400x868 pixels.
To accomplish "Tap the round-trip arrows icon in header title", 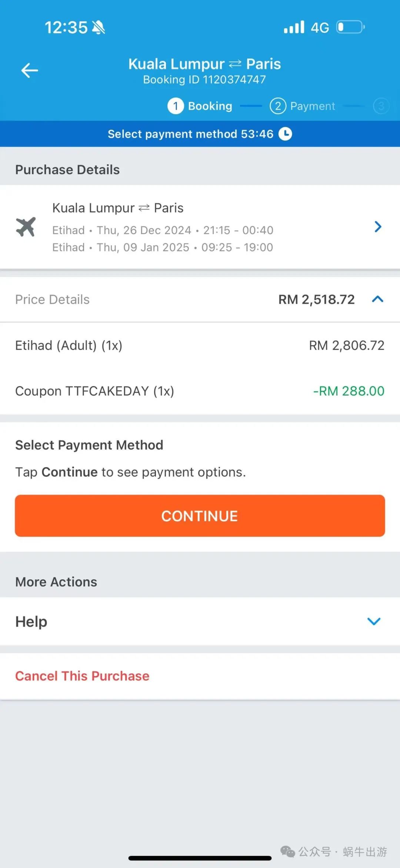I will [235, 64].
